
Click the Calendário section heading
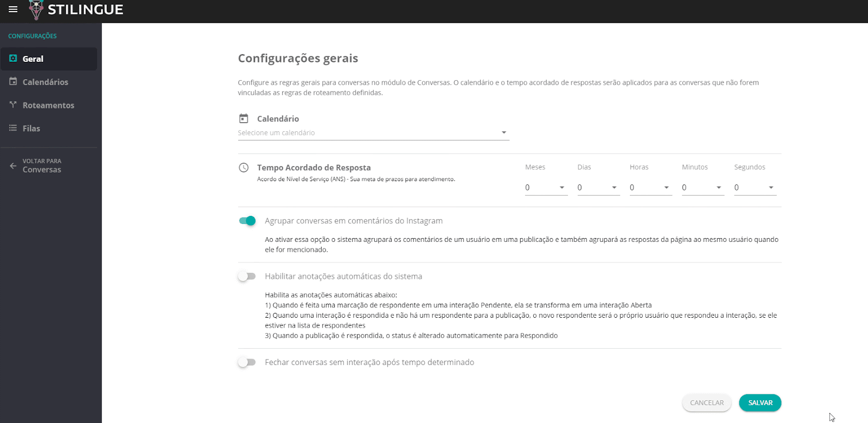(278, 119)
